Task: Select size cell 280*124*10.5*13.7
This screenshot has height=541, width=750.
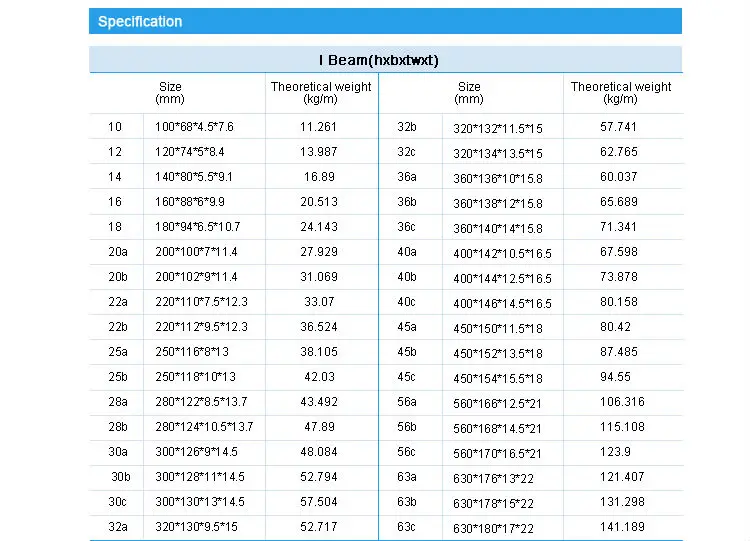Action: 204,427
